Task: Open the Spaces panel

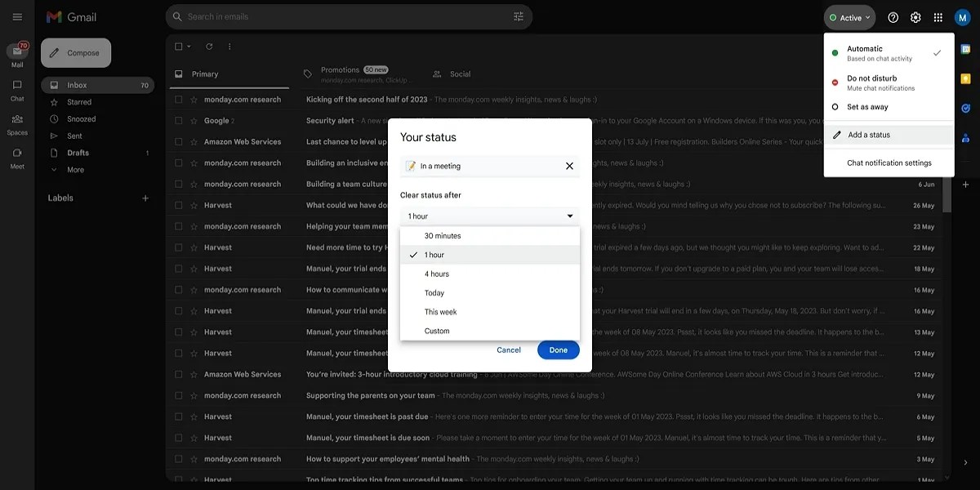Action: 17,124
